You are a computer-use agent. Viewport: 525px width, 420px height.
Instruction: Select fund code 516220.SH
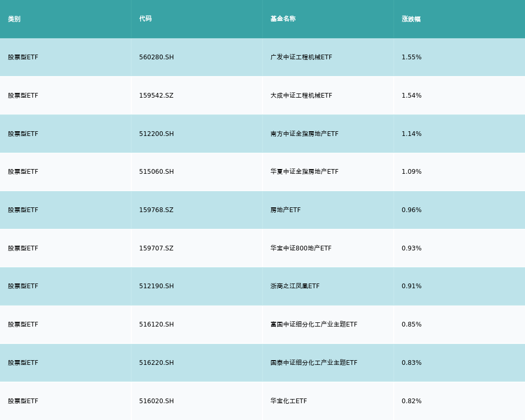click(156, 363)
